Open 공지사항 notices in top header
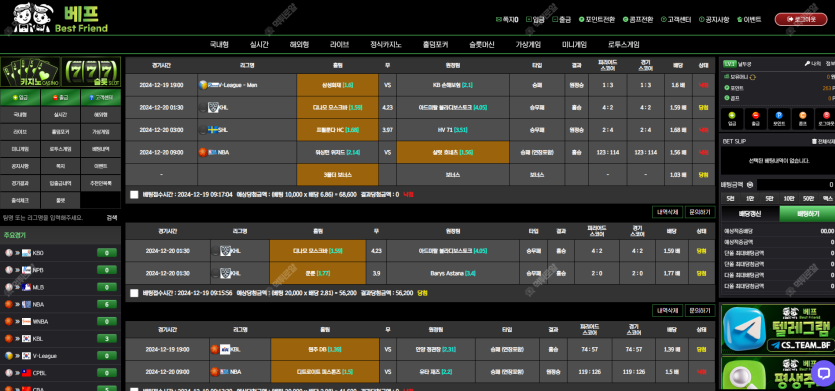Viewport: 835px width, 391px height. coord(714,20)
